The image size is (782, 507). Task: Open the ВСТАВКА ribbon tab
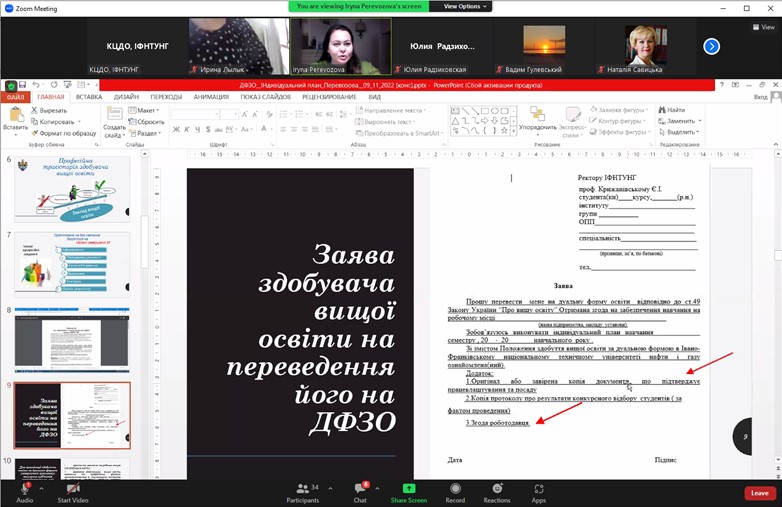tap(88, 97)
